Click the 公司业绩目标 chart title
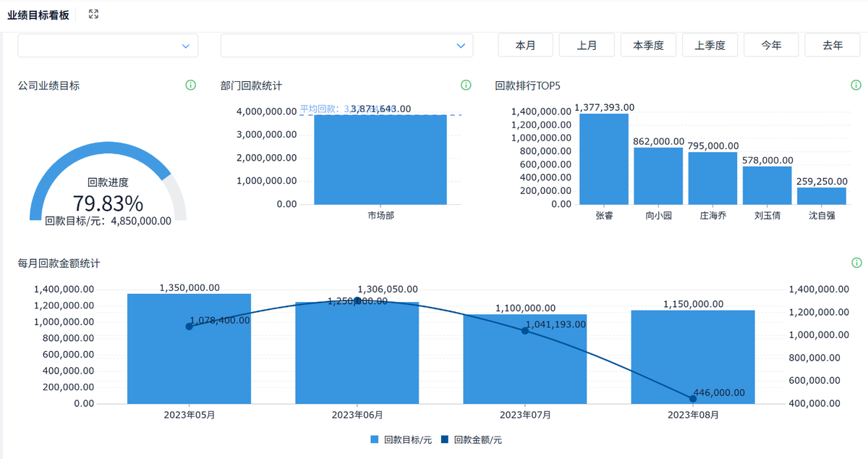 click(x=48, y=85)
